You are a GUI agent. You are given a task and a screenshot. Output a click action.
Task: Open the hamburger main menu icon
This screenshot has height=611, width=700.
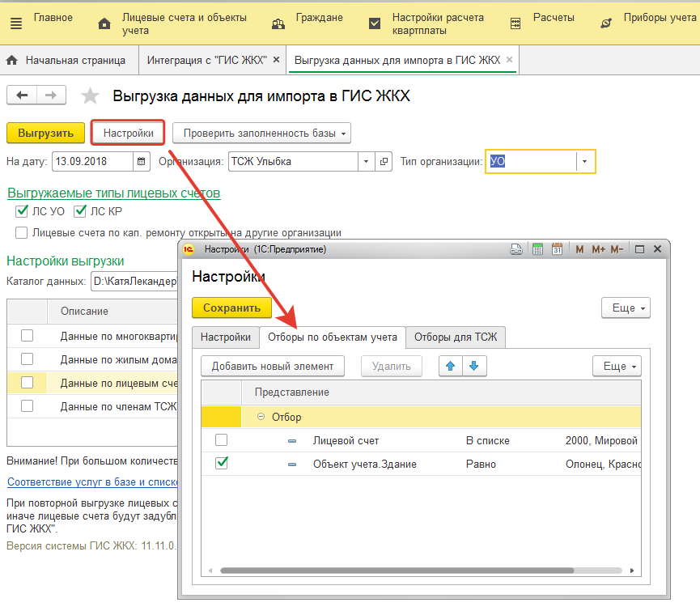[16, 23]
